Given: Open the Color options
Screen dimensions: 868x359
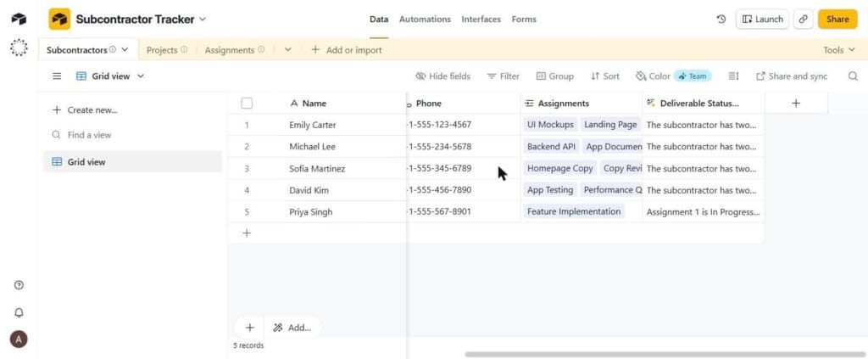Looking at the screenshot, I should click(x=654, y=76).
